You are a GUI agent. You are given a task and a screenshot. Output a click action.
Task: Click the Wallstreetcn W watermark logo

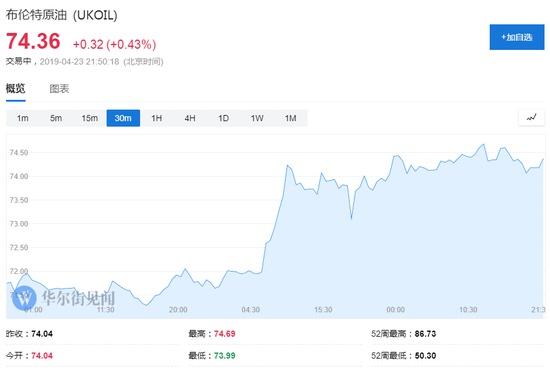click(x=24, y=298)
